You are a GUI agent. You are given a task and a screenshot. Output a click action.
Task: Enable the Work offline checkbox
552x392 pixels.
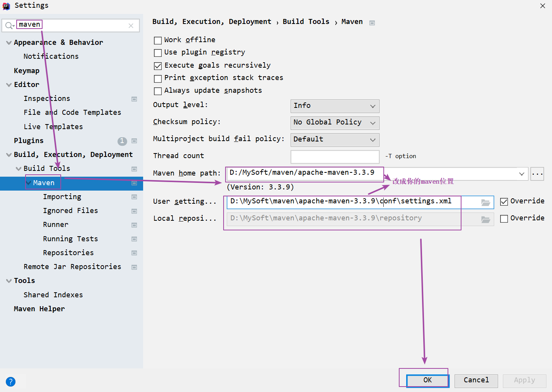(158, 40)
